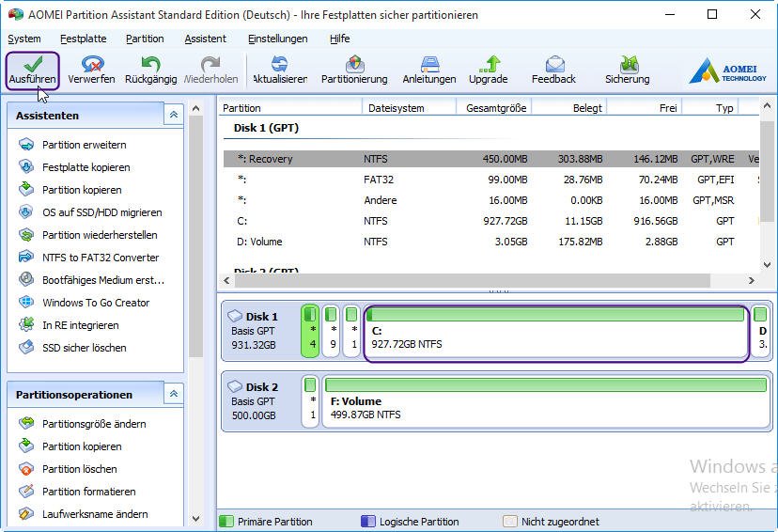The height and width of the screenshot is (532, 778).
Task: Open the Einstellungen menu
Action: [278, 39]
